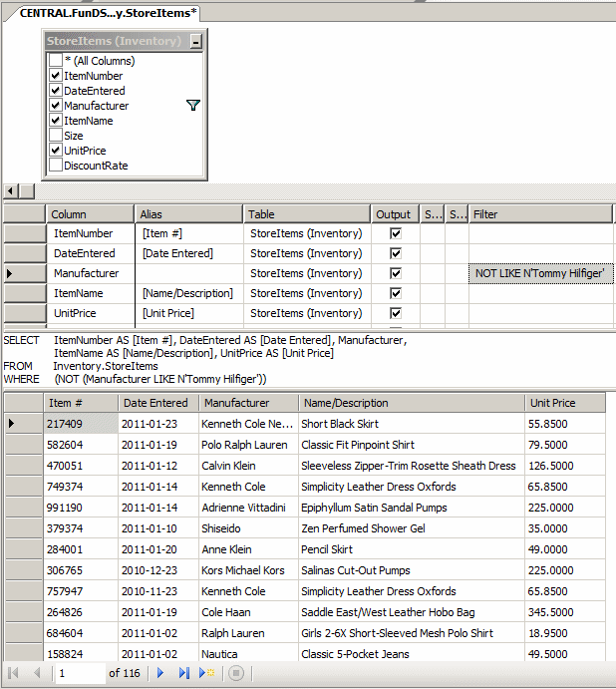Screen dimensions: 616x689
Task: Toggle Output checkbox for UnitPrice criteria row
Action: tap(396, 313)
